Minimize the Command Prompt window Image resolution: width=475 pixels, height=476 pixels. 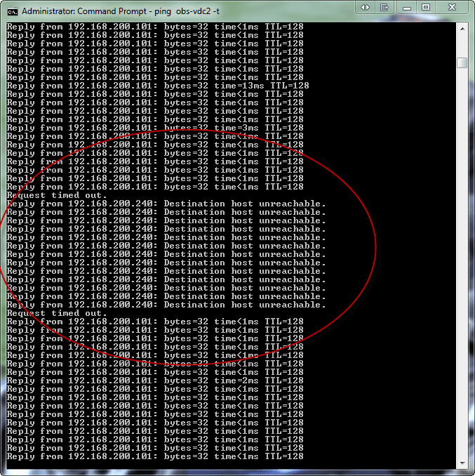click(x=407, y=7)
